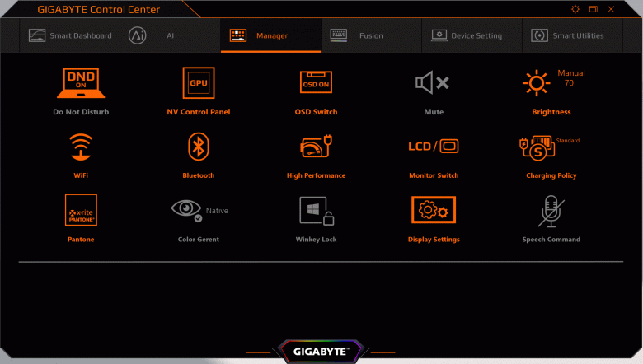
Task: Click the Do Not Disturb label
Action: click(x=81, y=112)
